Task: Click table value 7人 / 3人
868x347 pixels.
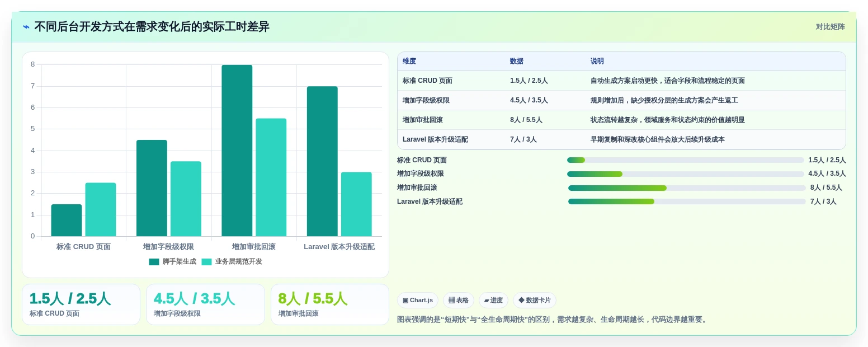Action: click(523, 139)
